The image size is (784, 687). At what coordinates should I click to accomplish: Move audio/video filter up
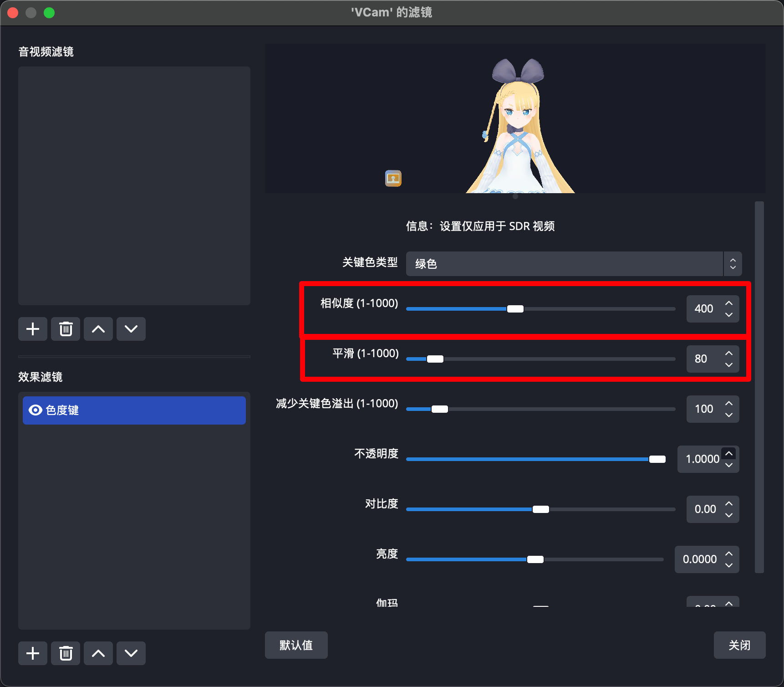coord(98,329)
